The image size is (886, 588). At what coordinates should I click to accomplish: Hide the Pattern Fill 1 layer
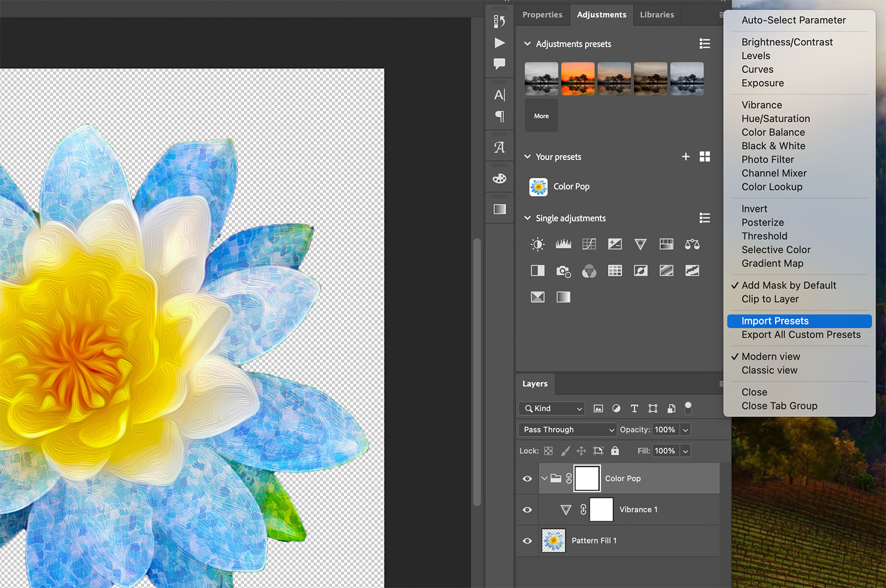click(x=527, y=541)
